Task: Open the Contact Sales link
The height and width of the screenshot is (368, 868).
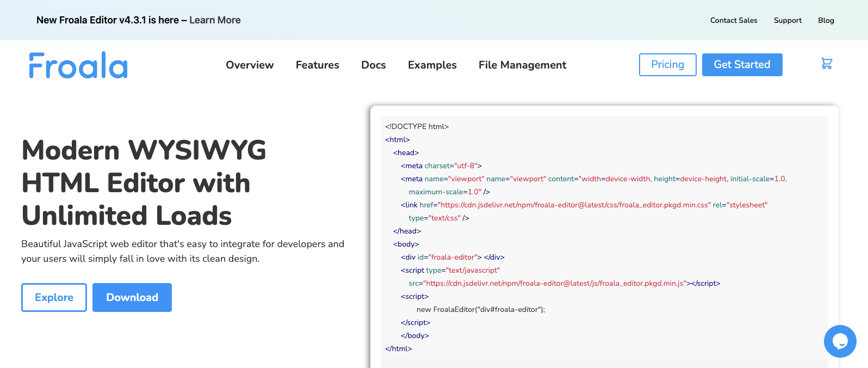Action: click(734, 20)
